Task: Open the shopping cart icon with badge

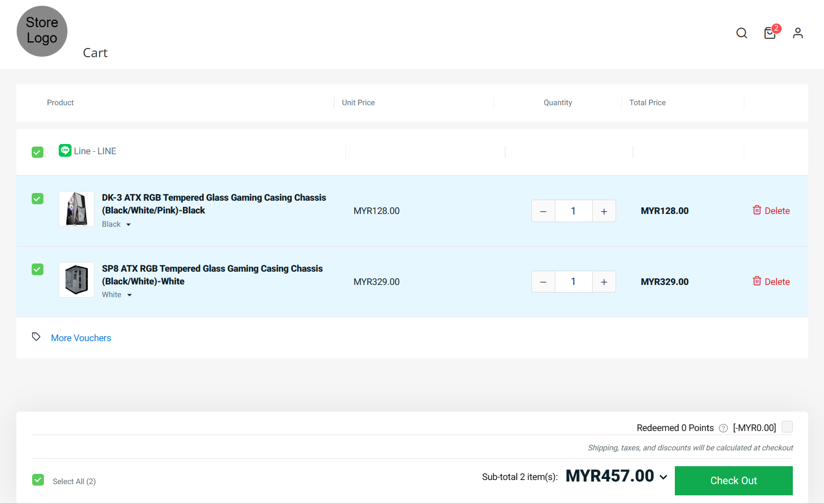Action: [770, 33]
